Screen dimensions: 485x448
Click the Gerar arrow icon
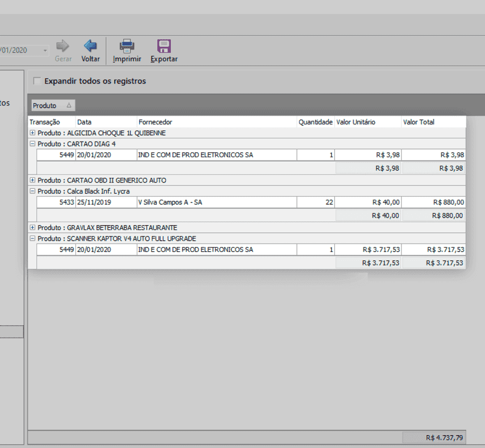point(63,46)
